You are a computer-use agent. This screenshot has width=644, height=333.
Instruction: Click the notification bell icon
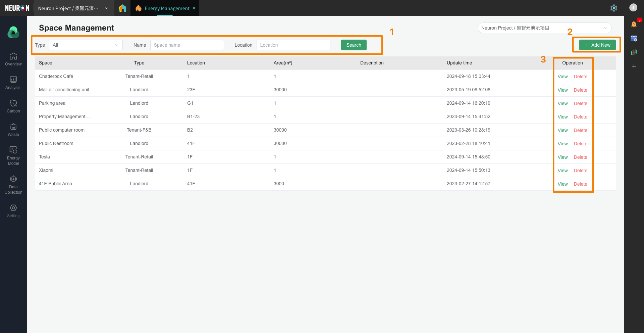pyautogui.click(x=634, y=24)
